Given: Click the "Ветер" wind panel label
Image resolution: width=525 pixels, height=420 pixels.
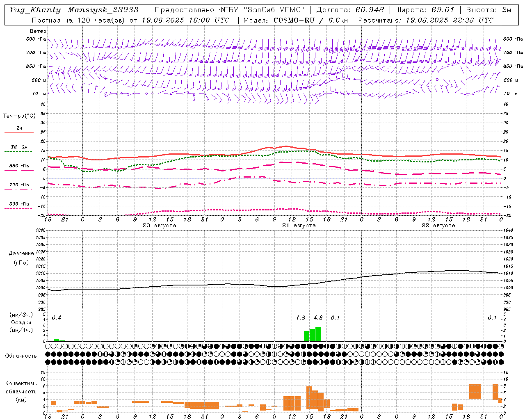Looking at the screenshot, I should pos(38,31).
